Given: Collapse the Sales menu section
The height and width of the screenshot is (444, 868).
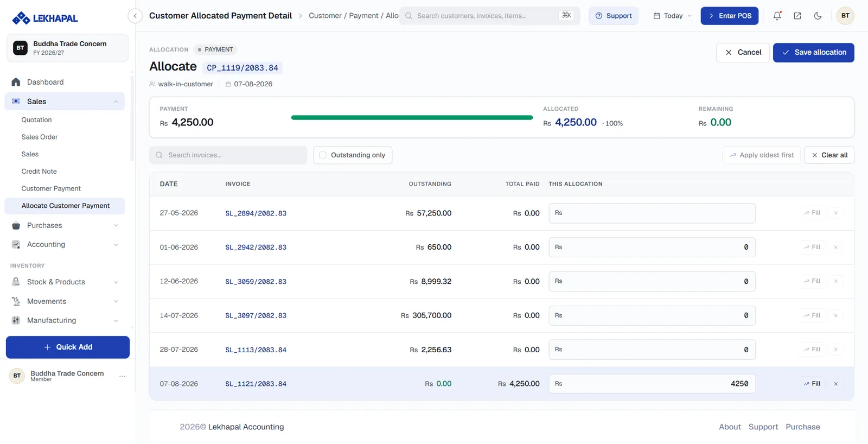Looking at the screenshot, I should point(116,102).
